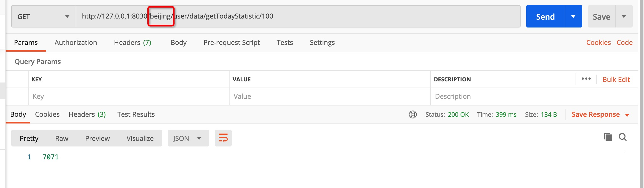The height and width of the screenshot is (188, 644).
Task: Copy the response body with copy icon
Action: pos(608,137)
